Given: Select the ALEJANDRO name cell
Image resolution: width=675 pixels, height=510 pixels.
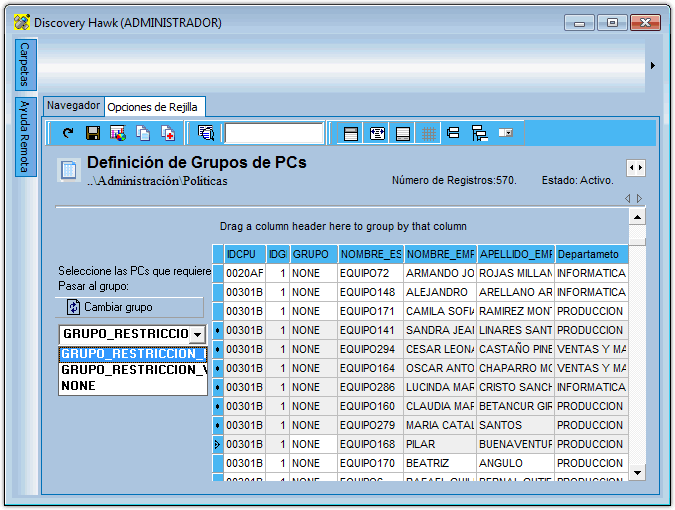Looking at the screenshot, I should point(440,292).
